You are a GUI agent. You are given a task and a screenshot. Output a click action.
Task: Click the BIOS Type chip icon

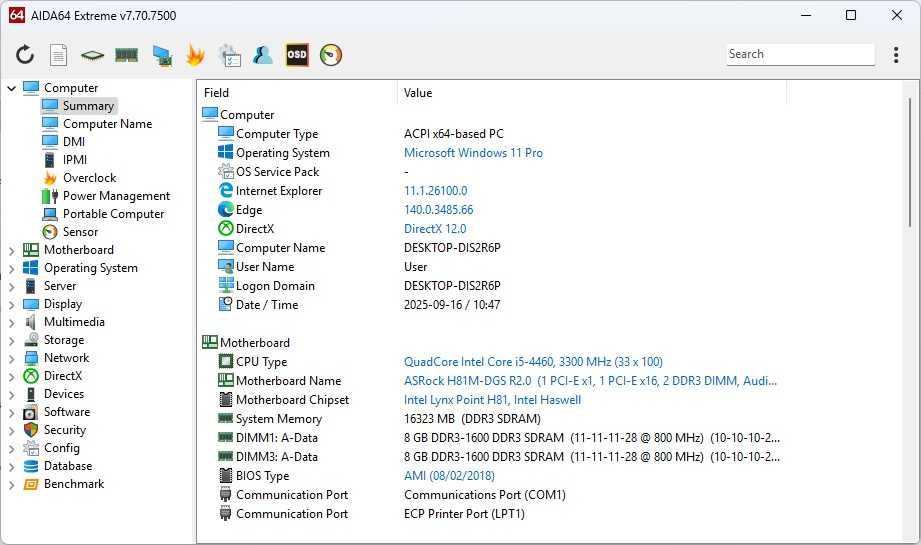(226, 475)
